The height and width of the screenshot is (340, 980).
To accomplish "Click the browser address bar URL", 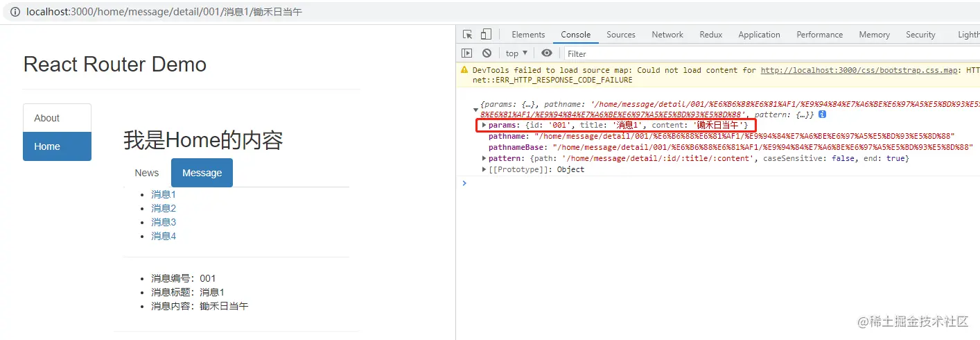I will coord(164,12).
